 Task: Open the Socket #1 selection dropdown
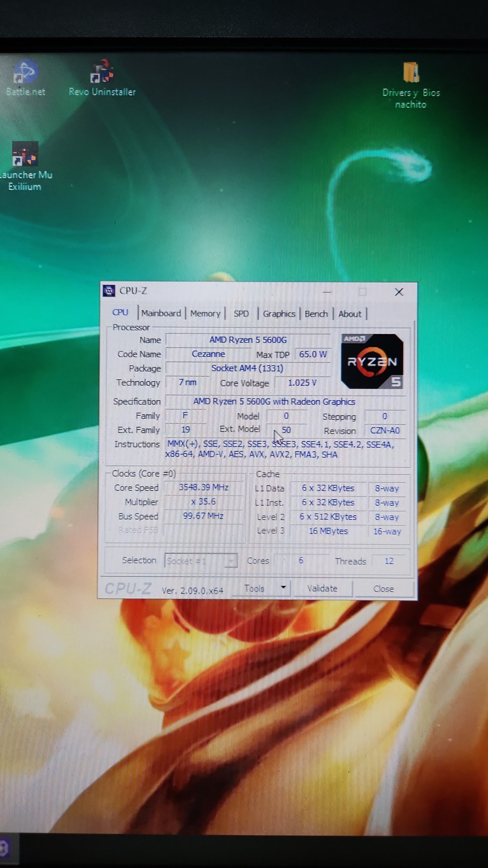coord(201,561)
